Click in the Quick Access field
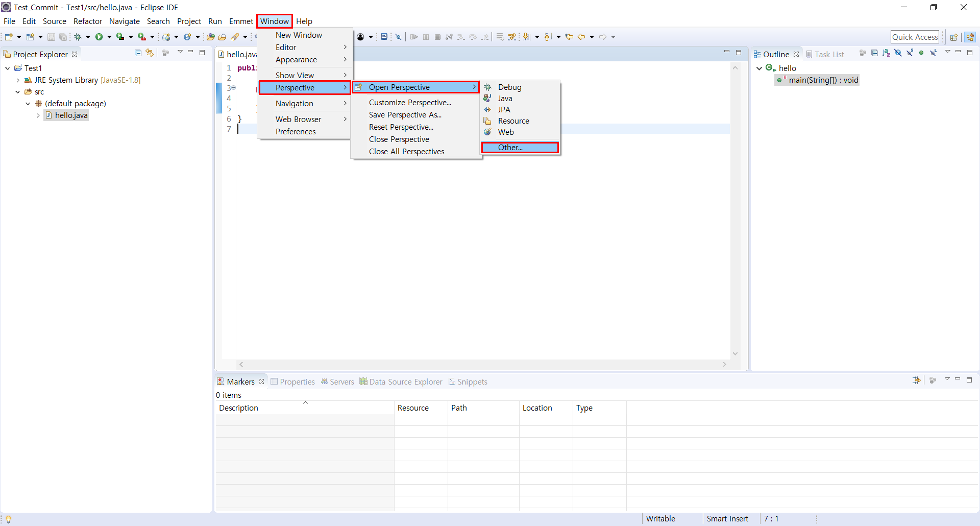The image size is (980, 526). [915, 37]
